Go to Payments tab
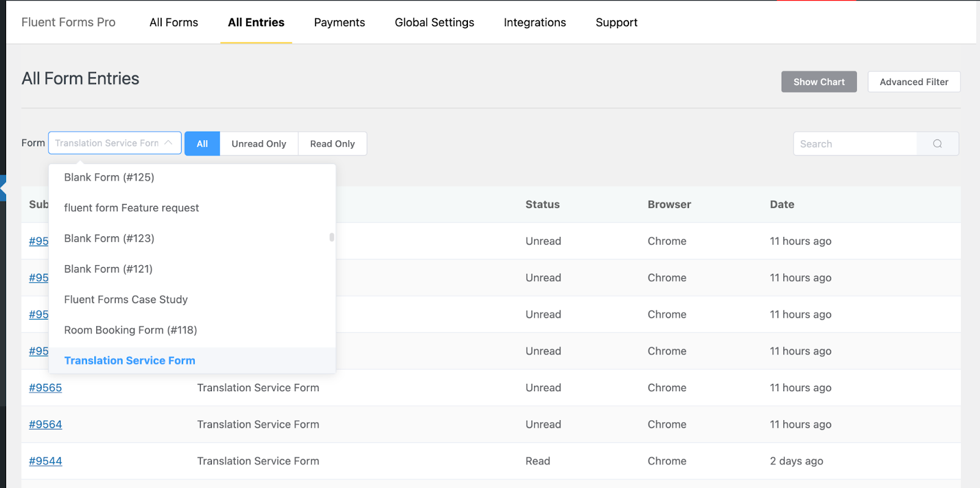Viewport: 980px width, 488px height. [x=339, y=23]
